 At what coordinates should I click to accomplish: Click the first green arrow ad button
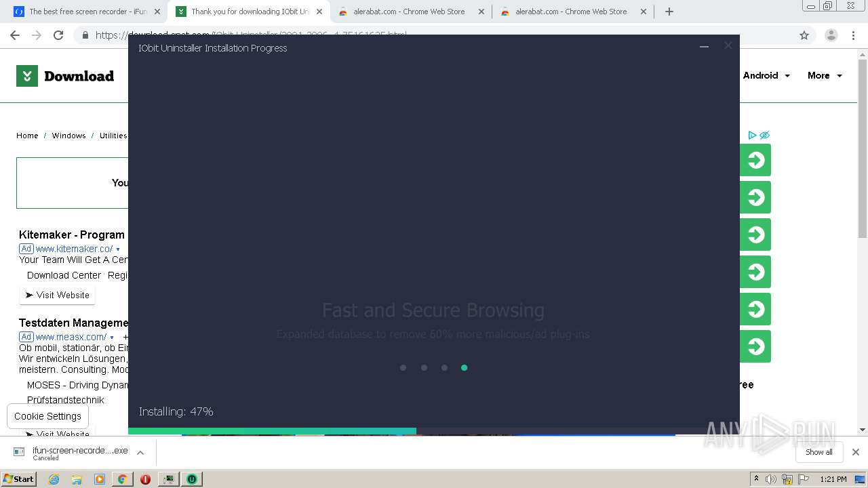point(755,160)
